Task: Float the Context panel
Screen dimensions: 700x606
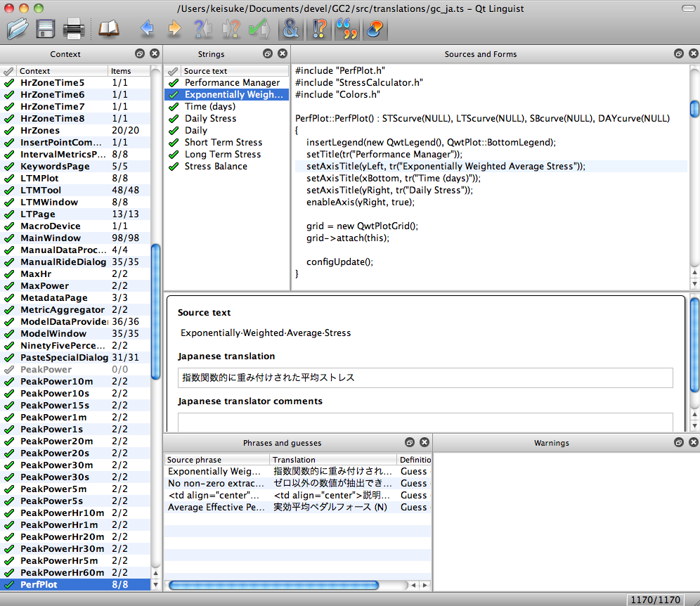Action: point(140,53)
